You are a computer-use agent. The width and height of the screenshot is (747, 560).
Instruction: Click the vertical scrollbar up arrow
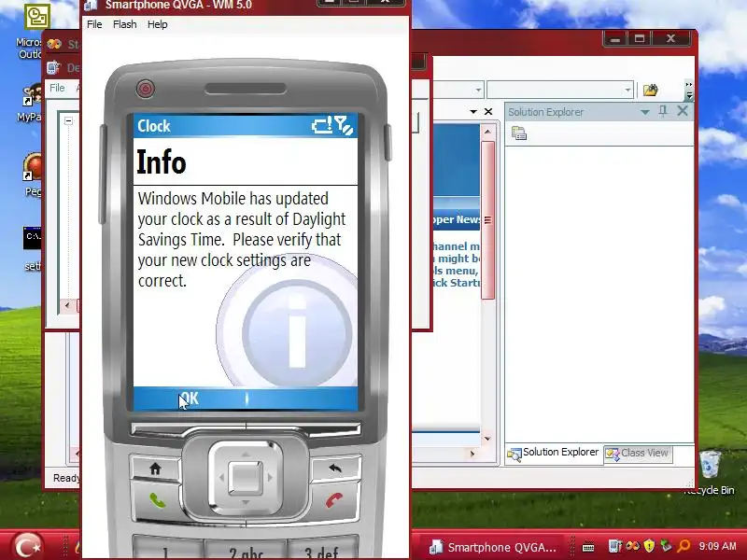click(x=487, y=132)
